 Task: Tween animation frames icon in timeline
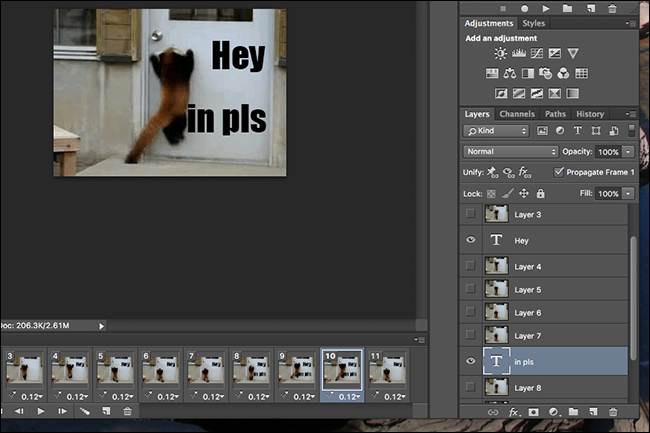click(x=85, y=411)
